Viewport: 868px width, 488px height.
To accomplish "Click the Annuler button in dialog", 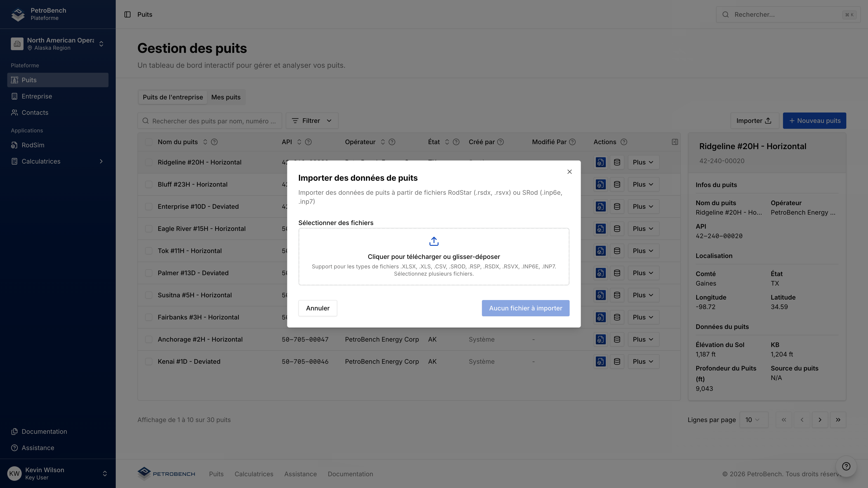I will pyautogui.click(x=317, y=308).
